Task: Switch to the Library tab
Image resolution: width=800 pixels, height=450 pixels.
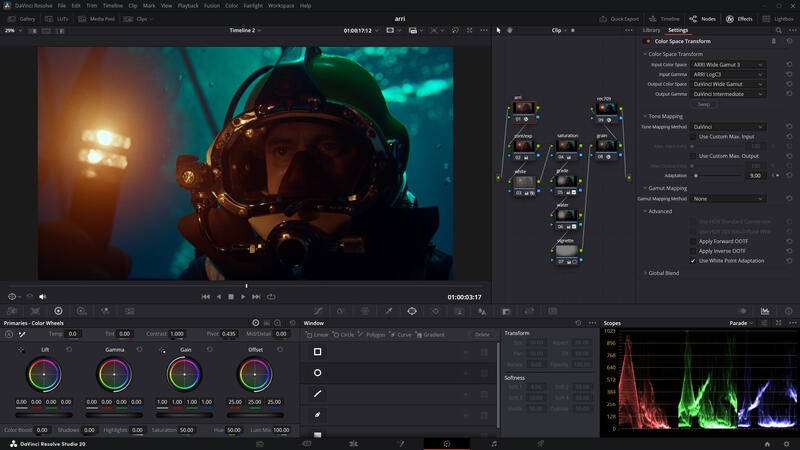Action: point(651,30)
